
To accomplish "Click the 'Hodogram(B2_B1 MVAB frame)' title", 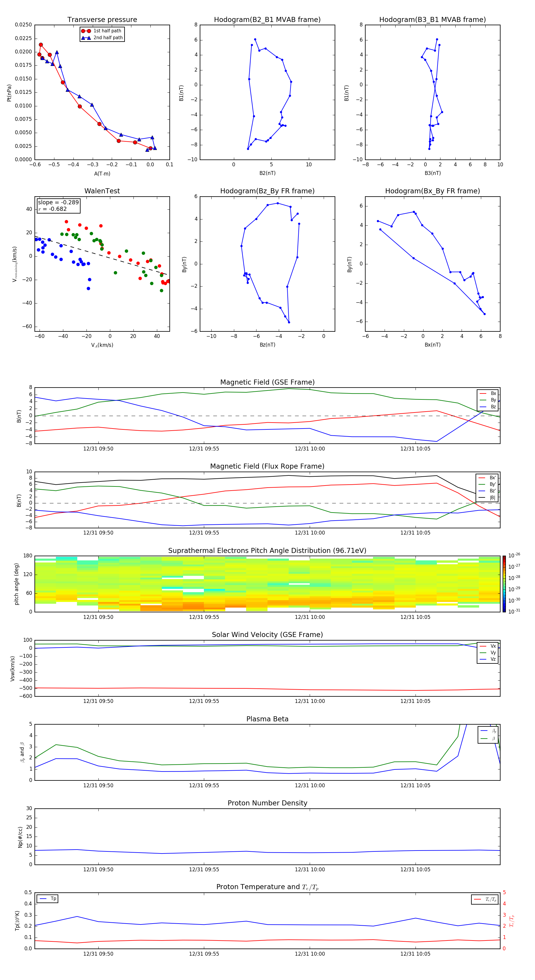I will 267,20.
